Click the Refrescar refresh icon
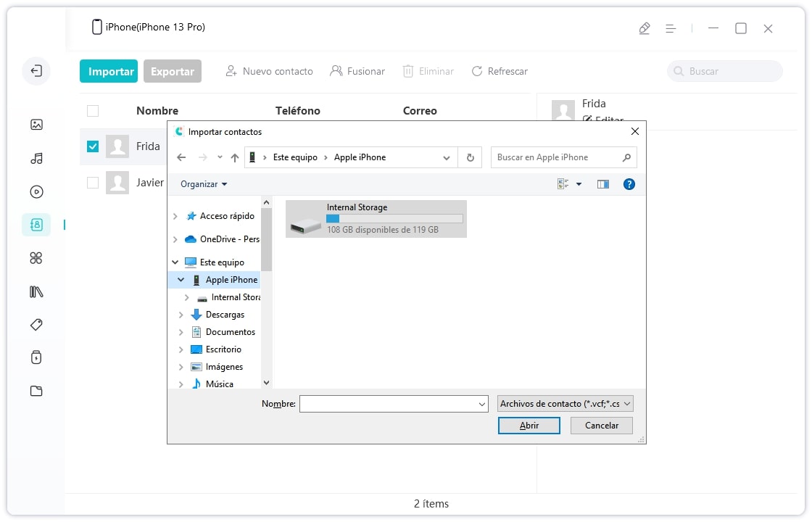812x522 pixels. tap(477, 71)
